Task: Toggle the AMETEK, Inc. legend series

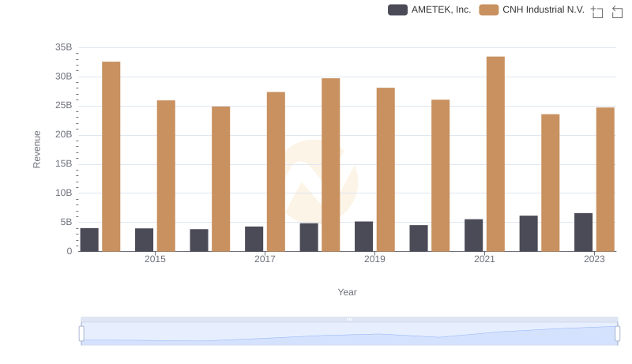Action: coord(429,9)
